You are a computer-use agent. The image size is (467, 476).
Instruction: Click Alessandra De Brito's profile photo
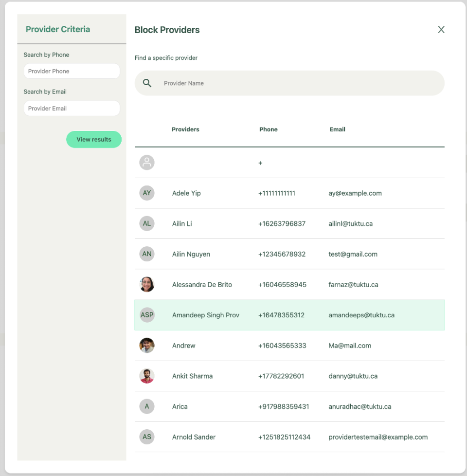click(x=147, y=285)
